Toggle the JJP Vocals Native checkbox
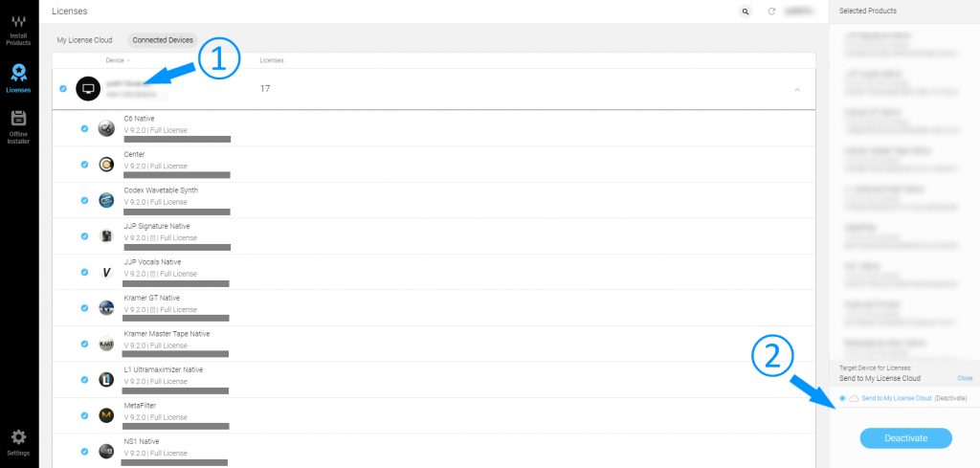The width and height of the screenshot is (980, 468). 85,272
